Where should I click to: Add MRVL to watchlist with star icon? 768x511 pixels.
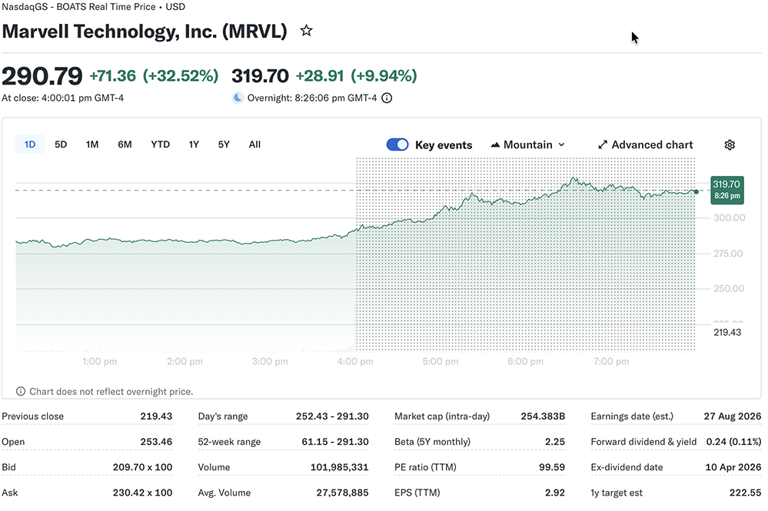coord(306,31)
